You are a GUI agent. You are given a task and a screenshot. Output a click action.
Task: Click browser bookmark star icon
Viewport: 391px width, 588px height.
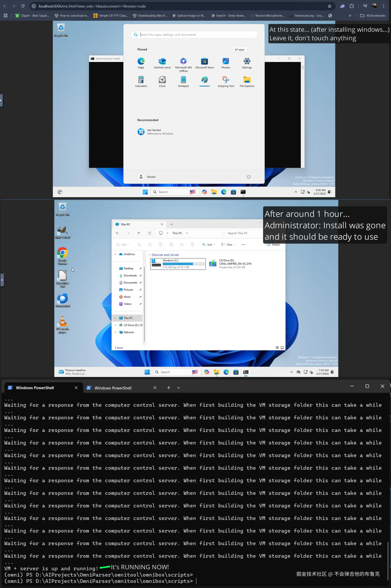329,6
